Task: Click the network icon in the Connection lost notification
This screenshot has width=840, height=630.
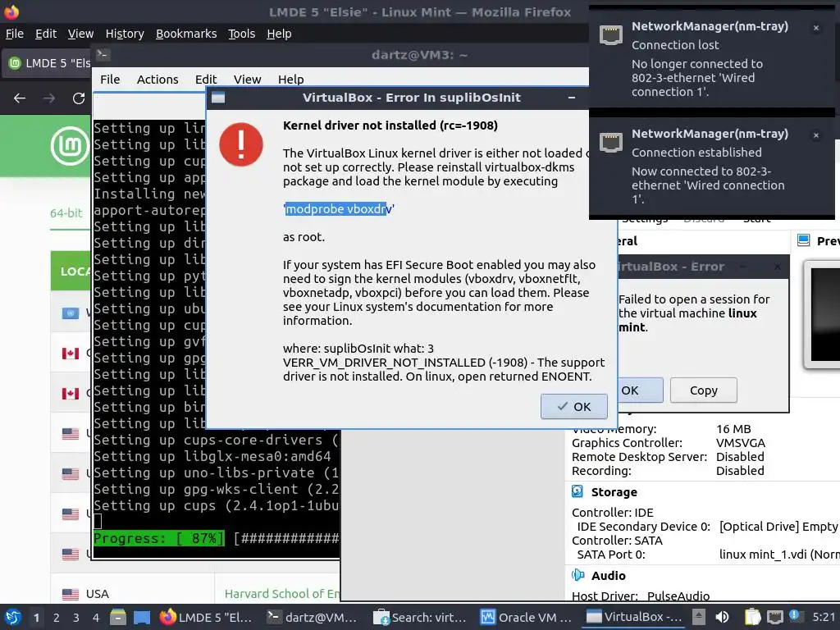Action: [x=610, y=34]
